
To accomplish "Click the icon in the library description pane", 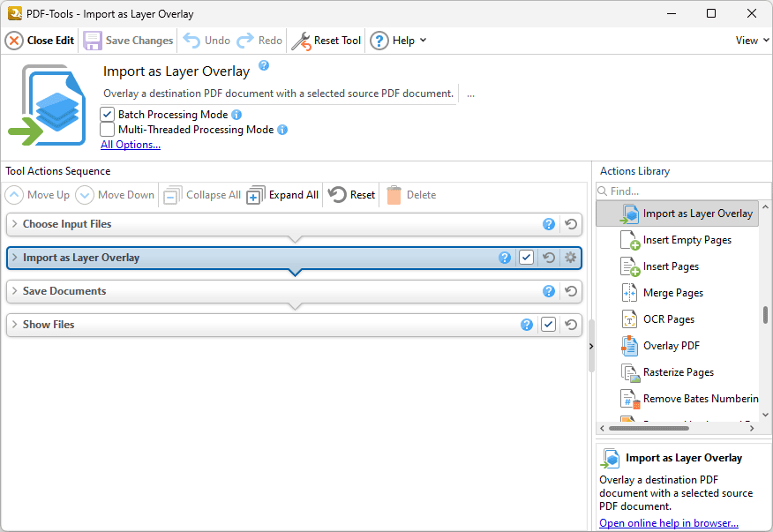I will (610, 459).
